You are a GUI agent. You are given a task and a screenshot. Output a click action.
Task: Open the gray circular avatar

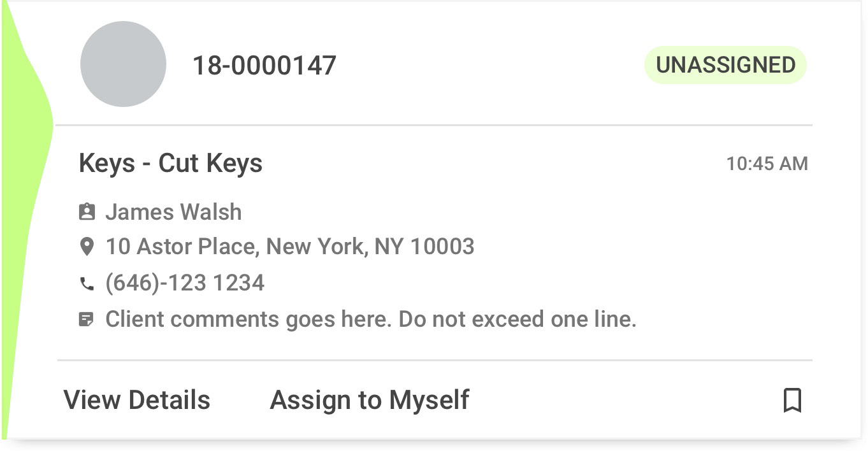tap(123, 64)
